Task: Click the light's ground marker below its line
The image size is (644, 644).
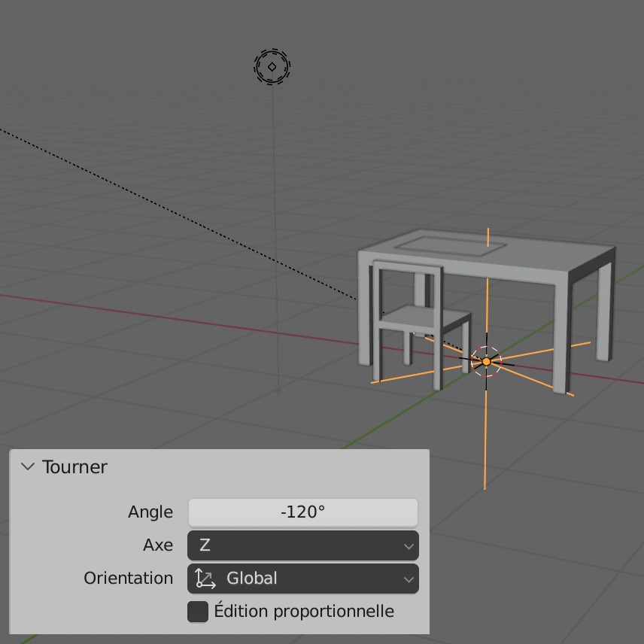Action: pyautogui.click(x=278, y=390)
